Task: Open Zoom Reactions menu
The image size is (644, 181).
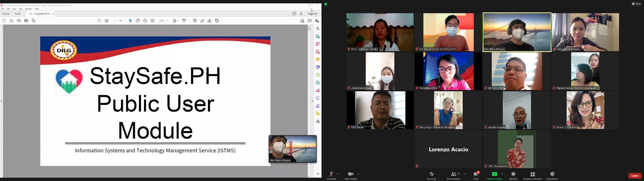Action: pyautogui.click(x=552, y=175)
